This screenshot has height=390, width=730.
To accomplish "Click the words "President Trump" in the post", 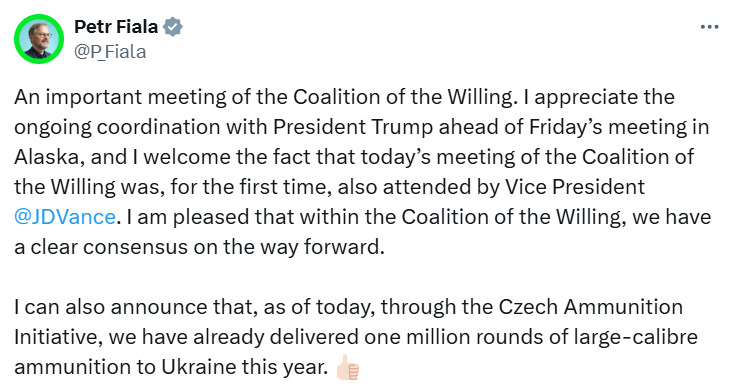I will coord(353,127).
